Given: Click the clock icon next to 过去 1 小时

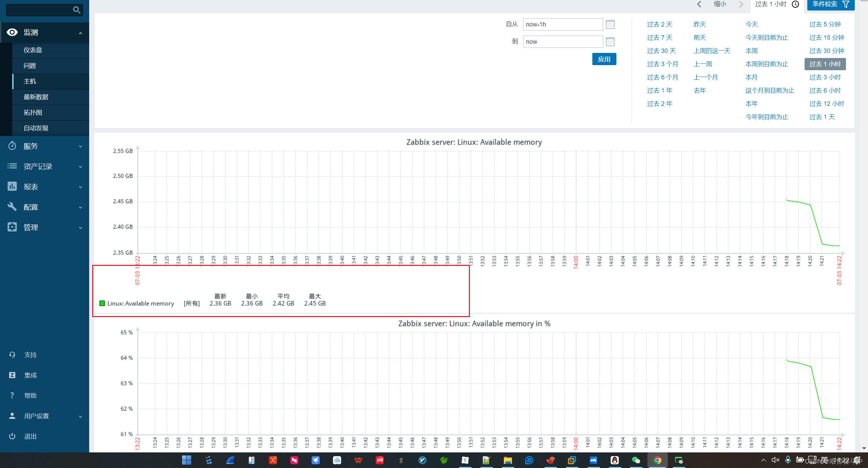Looking at the screenshot, I should pos(796,4).
